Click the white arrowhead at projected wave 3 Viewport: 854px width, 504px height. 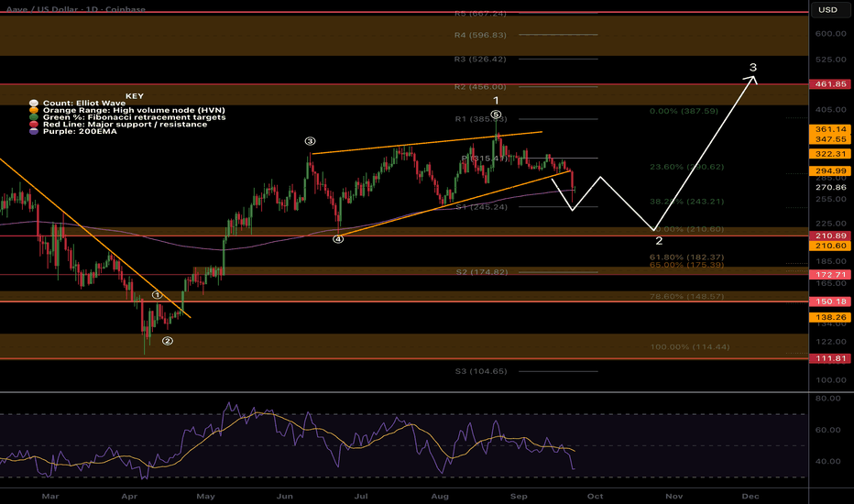(754, 79)
